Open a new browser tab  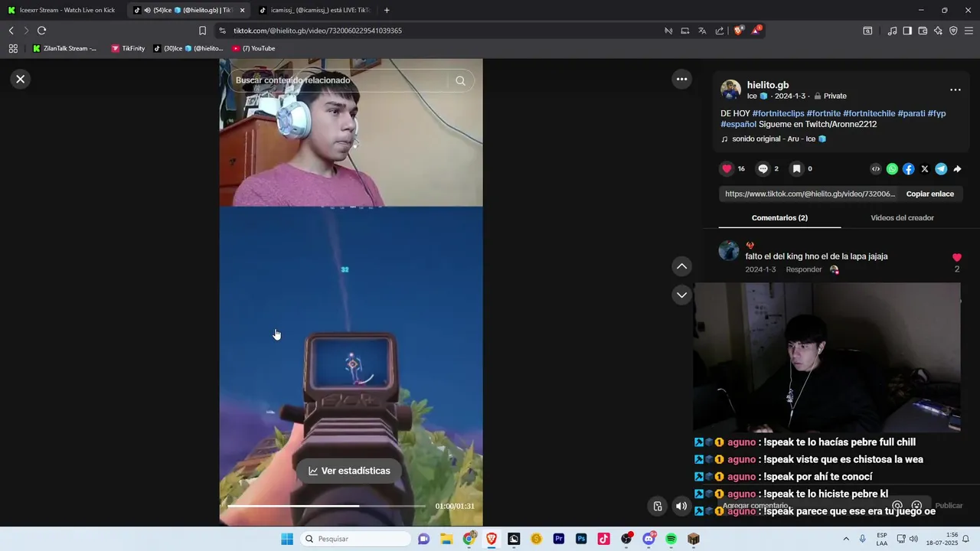click(x=387, y=10)
